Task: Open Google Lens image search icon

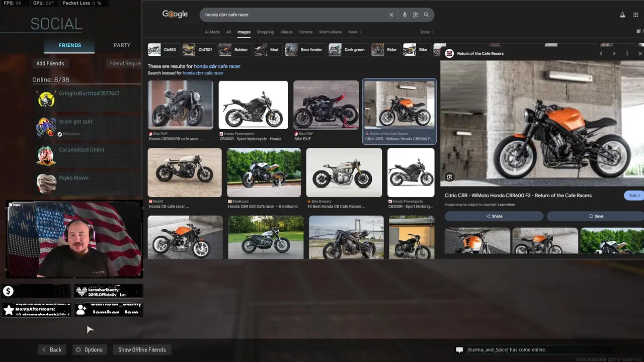Action: click(x=416, y=15)
